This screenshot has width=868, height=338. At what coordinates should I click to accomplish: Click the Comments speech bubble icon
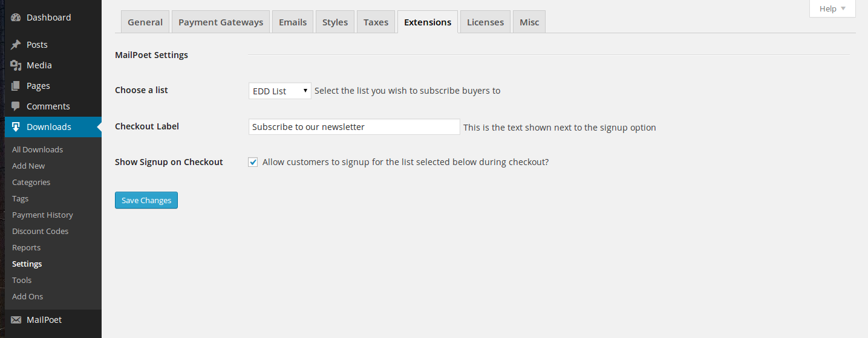(16, 106)
